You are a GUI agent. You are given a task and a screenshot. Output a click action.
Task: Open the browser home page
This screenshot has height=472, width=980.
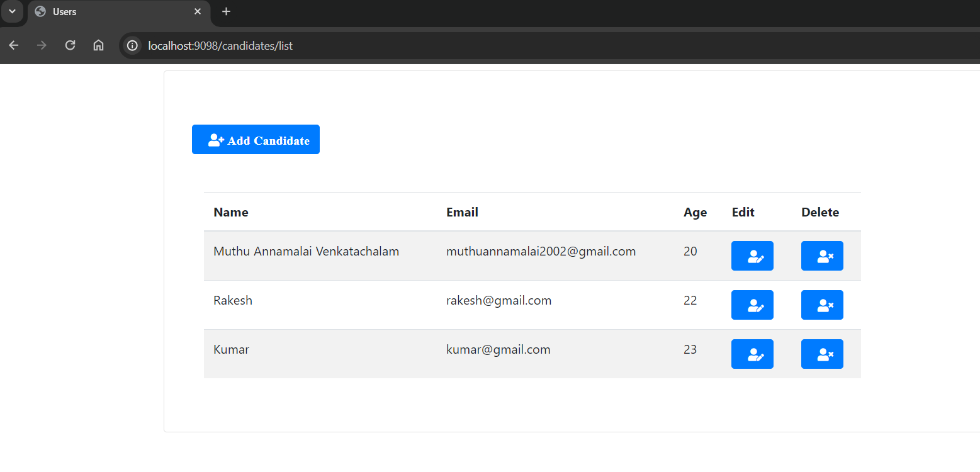98,45
